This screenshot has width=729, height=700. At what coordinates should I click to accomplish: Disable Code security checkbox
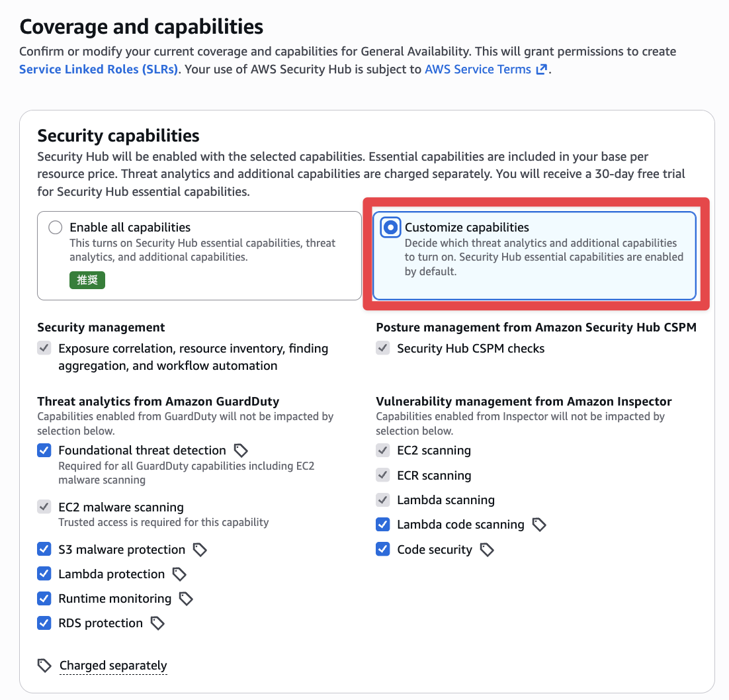[x=383, y=550]
